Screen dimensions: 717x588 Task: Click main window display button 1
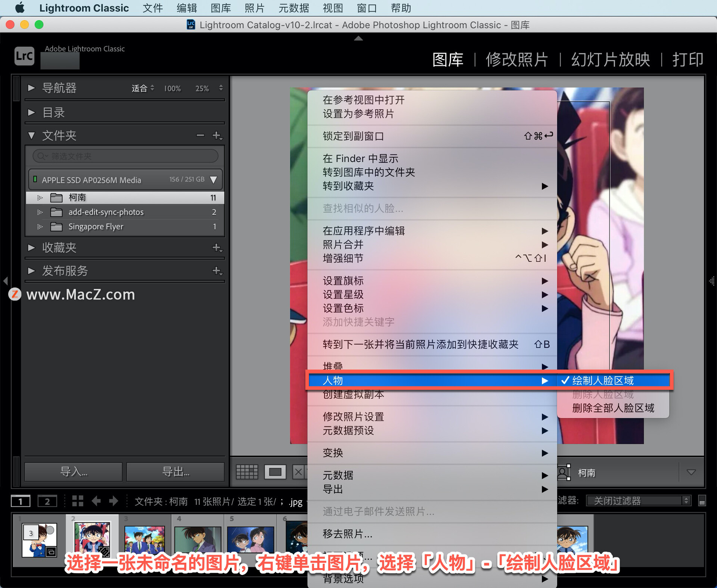pyautogui.click(x=21, y=501)
